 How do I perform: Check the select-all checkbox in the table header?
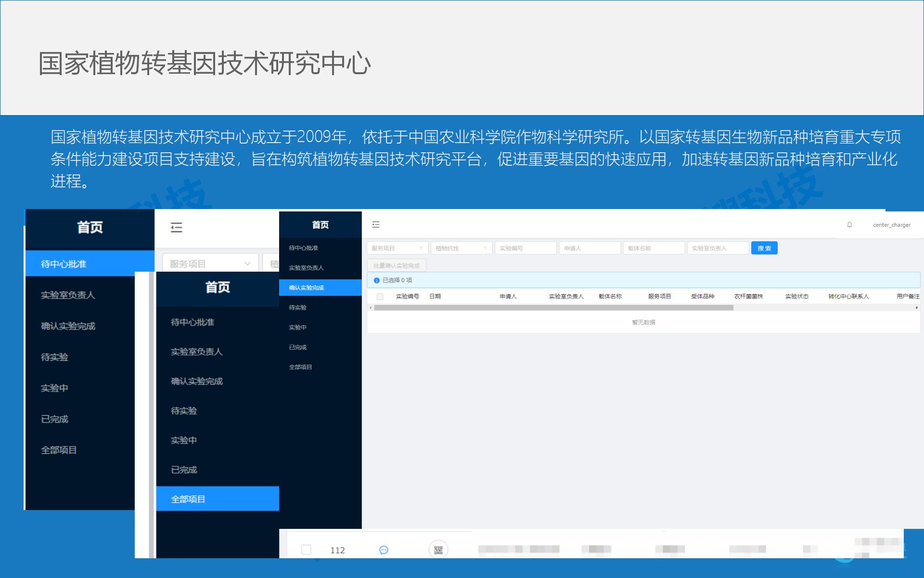(x=380, y=296)
